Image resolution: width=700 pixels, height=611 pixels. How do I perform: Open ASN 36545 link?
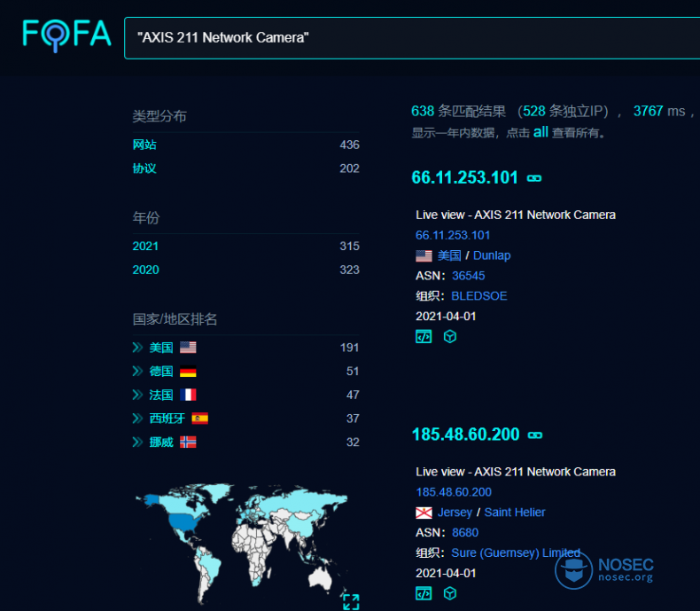(x=469, y=276)
